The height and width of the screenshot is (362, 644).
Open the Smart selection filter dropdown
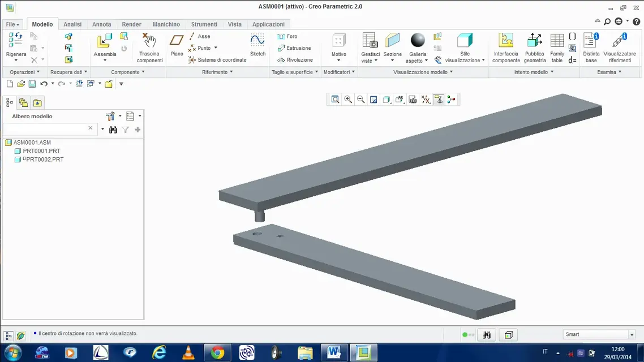click(x=632, y=335)
